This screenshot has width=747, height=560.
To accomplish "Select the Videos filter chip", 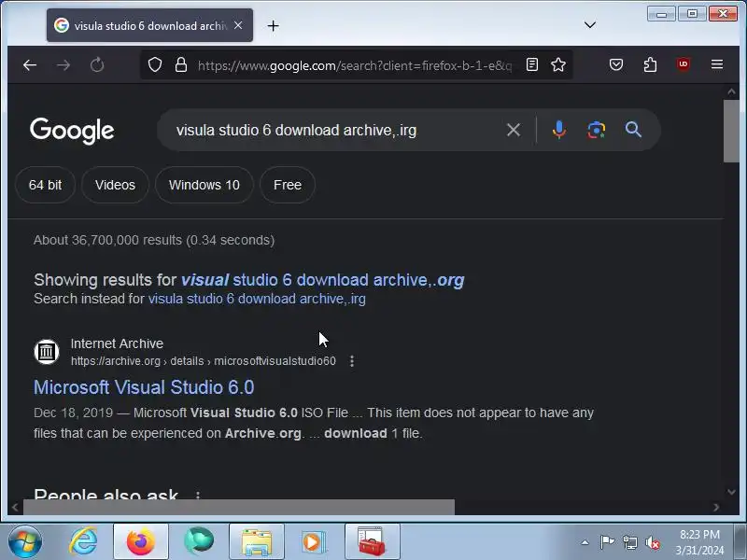I will (115, 185).
